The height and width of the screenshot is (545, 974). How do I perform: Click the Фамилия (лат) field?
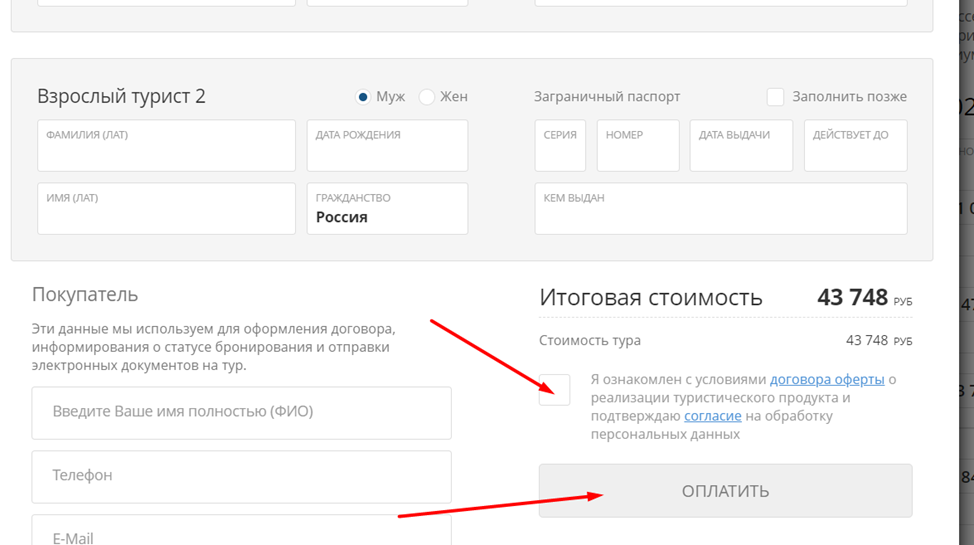tap(166, 146)
